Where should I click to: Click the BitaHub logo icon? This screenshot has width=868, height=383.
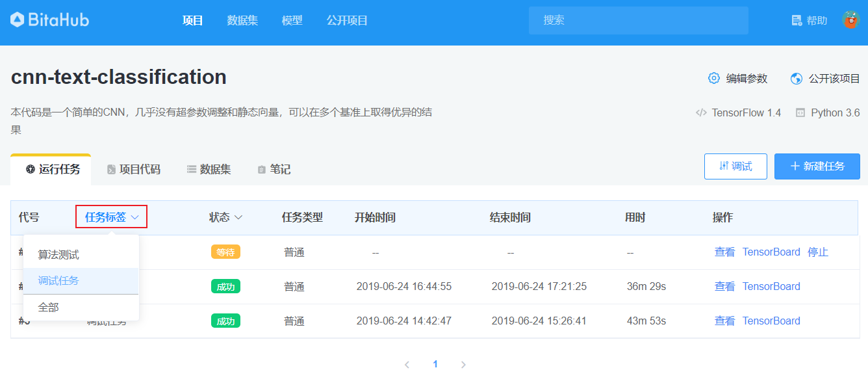point(18,19)
